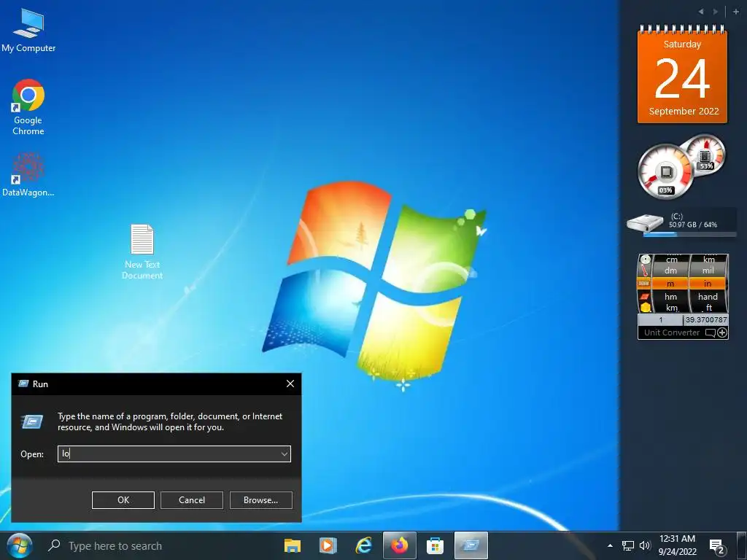This screenshot has height=560, width=747.
Task: Click the Unit Converter plus circle icon
Action: click(x=722, y=332)
